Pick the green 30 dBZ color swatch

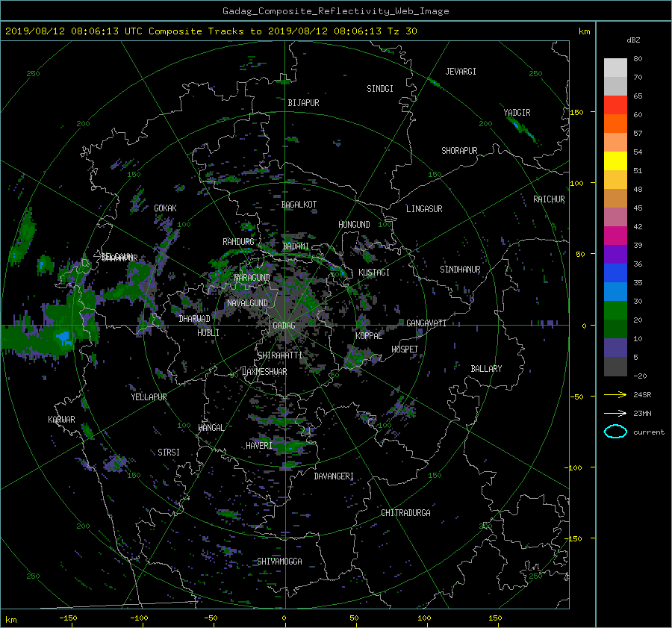click(615, 311)
